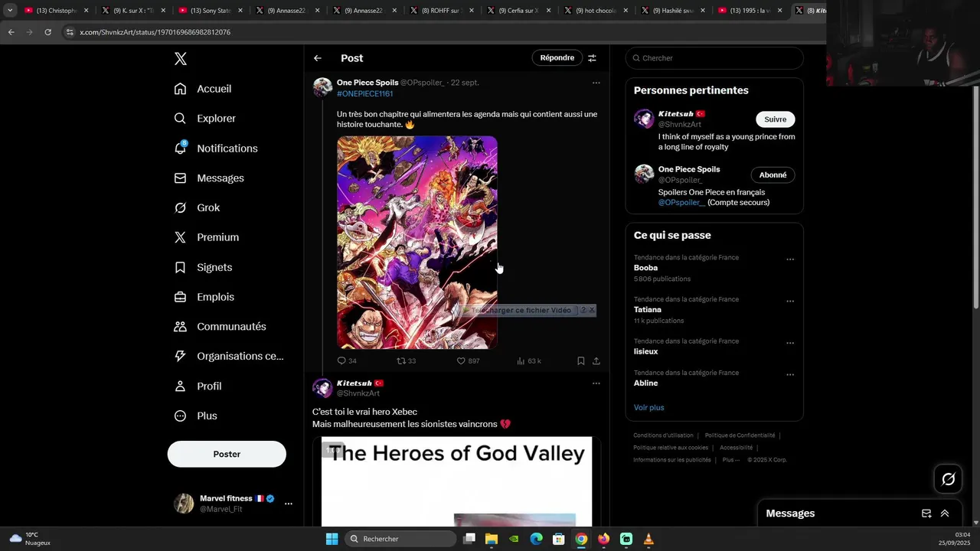This screenshot has width=980, height=551.
Task: Expand the Messages drawer with double chevron
Action: pos(945,514)
